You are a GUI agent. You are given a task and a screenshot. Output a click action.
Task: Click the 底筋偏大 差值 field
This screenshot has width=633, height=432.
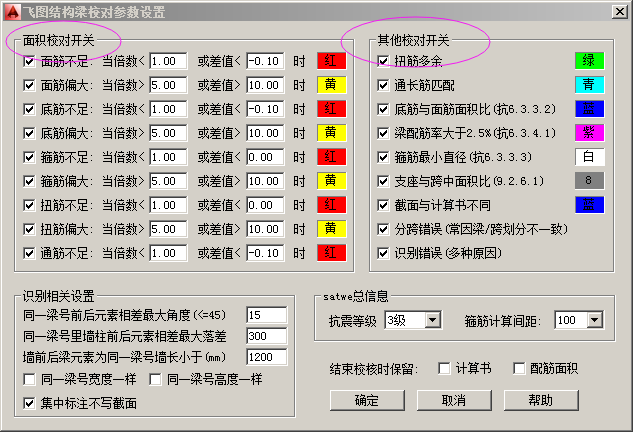tap(265, 133)
